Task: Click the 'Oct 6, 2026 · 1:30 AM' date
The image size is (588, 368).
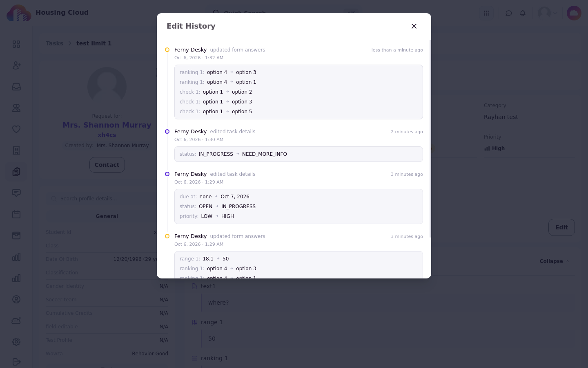Action: [199, 139]
